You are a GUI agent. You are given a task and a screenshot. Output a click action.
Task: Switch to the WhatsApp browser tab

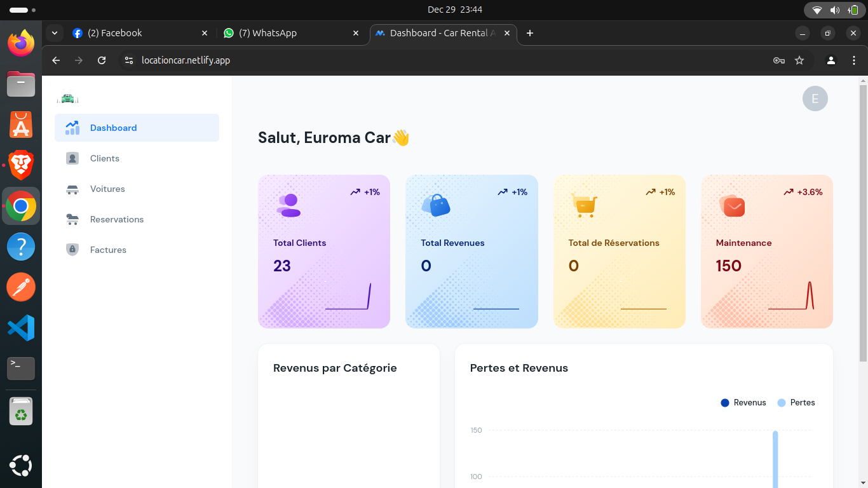[291, 33]
